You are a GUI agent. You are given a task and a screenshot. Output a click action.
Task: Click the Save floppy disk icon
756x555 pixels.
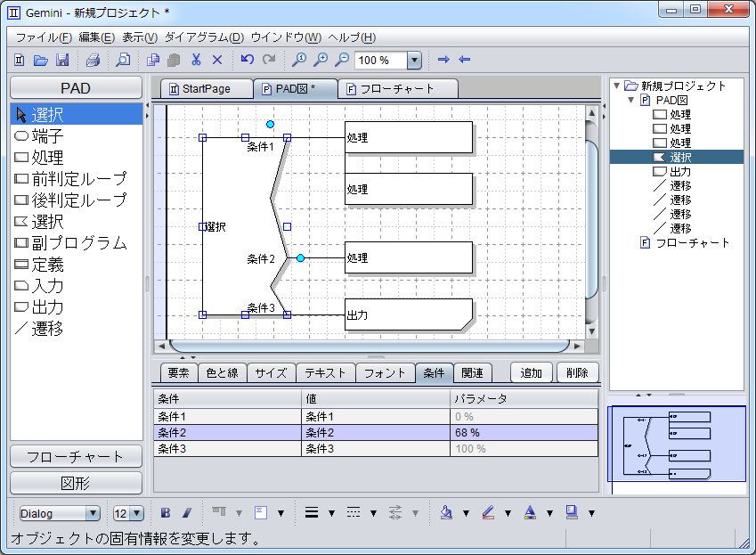[x=62, y=60]
